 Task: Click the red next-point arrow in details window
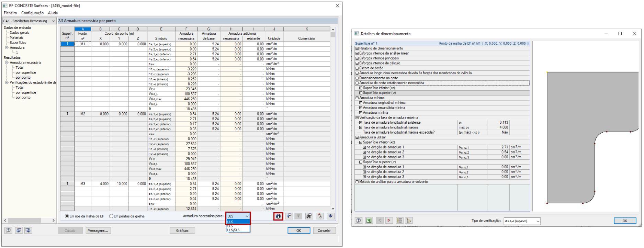pyautogui.click(x=389, y=221)
